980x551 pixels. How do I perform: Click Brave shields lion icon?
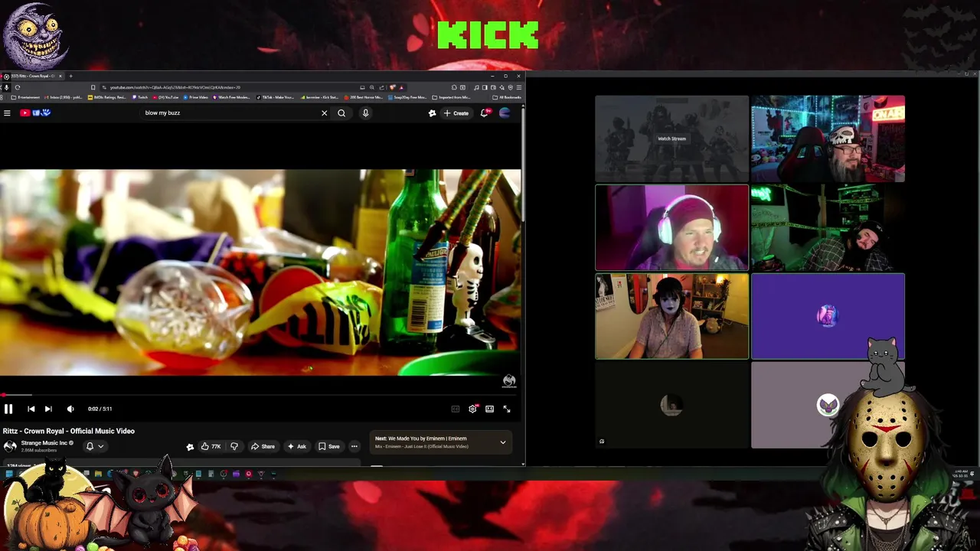[392, 87]
